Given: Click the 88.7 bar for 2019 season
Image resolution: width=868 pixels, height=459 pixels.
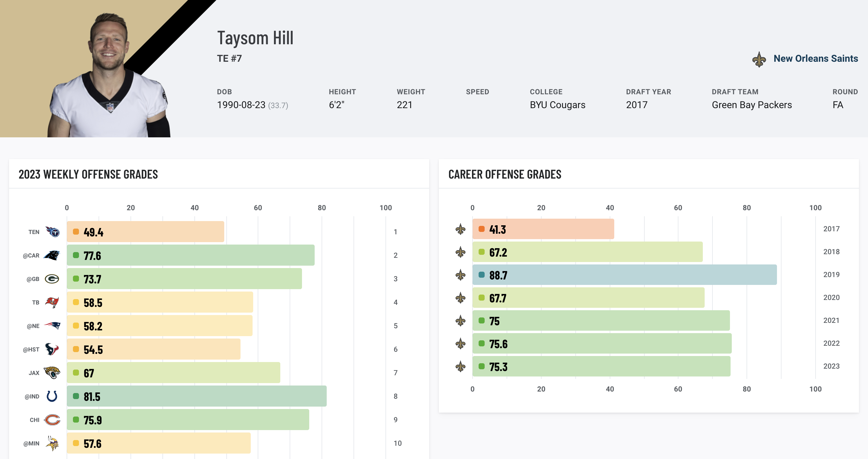Looking at the screenshot, I should tap(624, 275).
